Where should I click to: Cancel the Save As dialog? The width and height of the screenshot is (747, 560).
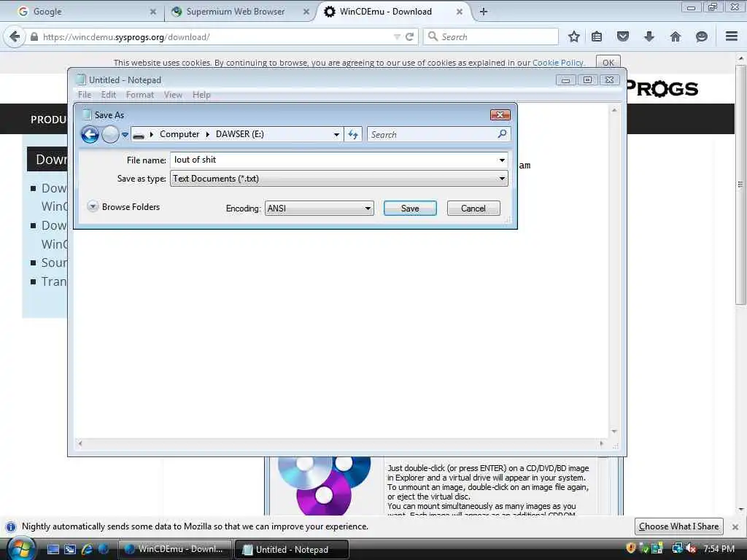[x=473, y=208]
